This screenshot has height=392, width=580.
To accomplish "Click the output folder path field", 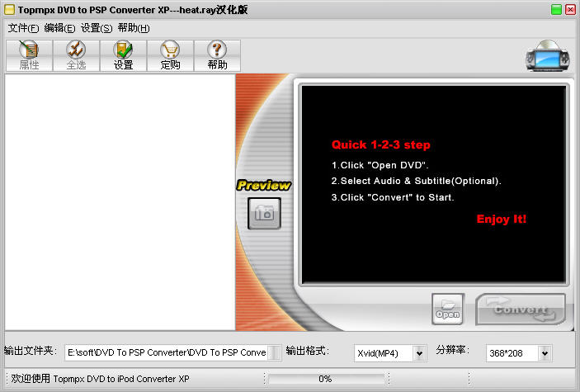I will pos(166,352).
